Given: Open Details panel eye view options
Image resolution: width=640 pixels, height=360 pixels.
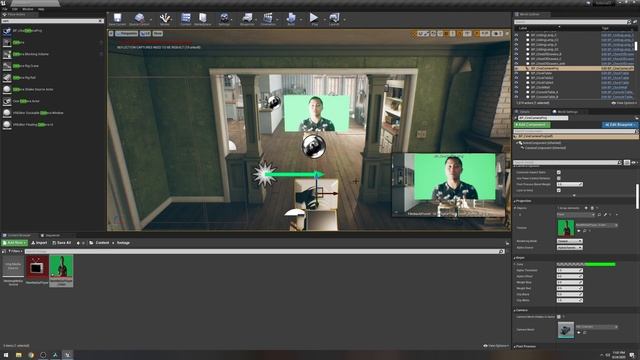Looking at the screenshot, I should pyautogui.click(x=634, y=162).
